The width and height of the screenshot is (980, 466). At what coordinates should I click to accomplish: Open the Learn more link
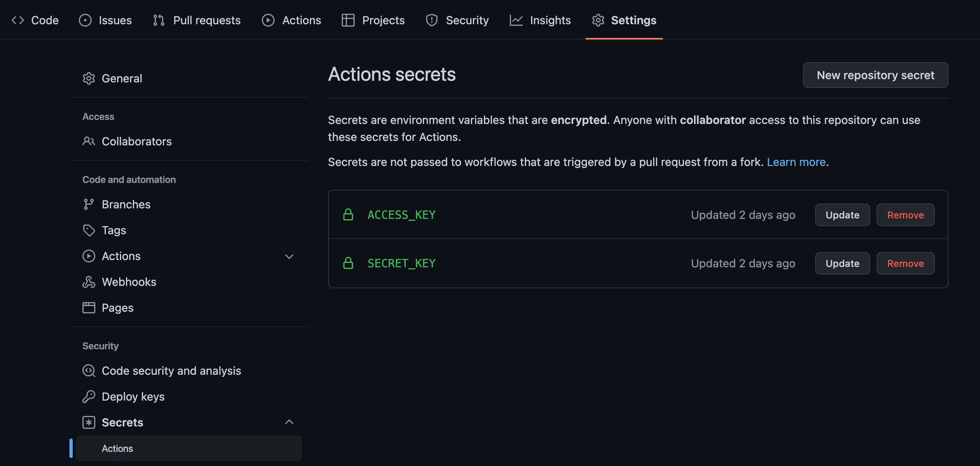click(796, 162)
